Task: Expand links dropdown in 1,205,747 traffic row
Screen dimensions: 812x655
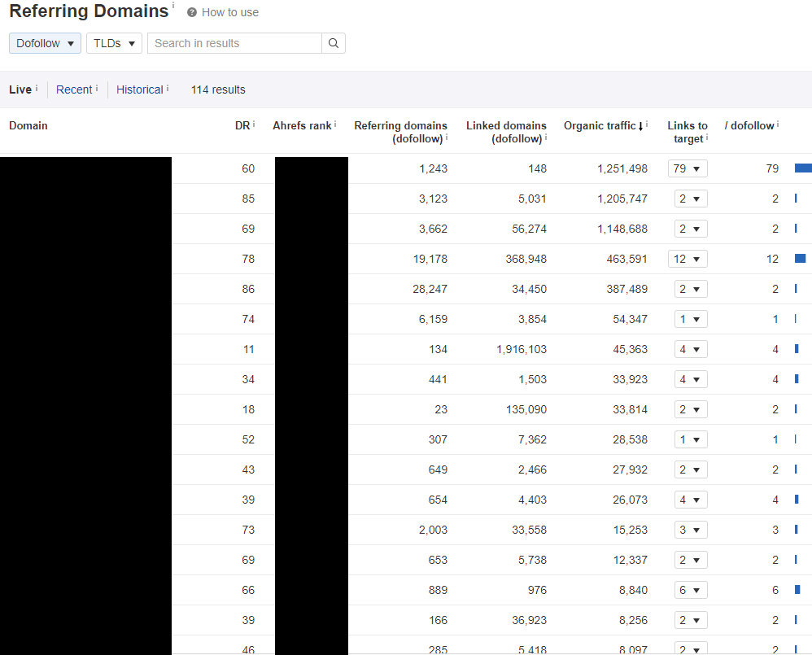Action: (690, 199)
